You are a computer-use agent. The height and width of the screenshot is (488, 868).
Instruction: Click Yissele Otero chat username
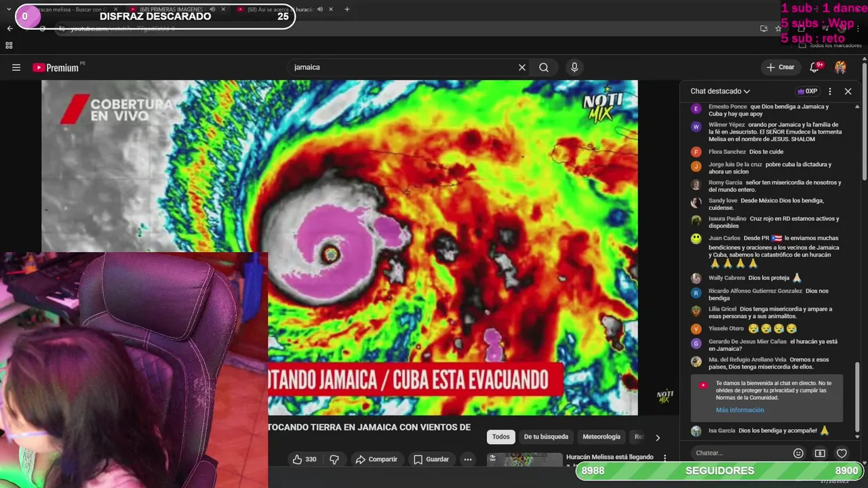pyautogui.click(x=726, y=329)
